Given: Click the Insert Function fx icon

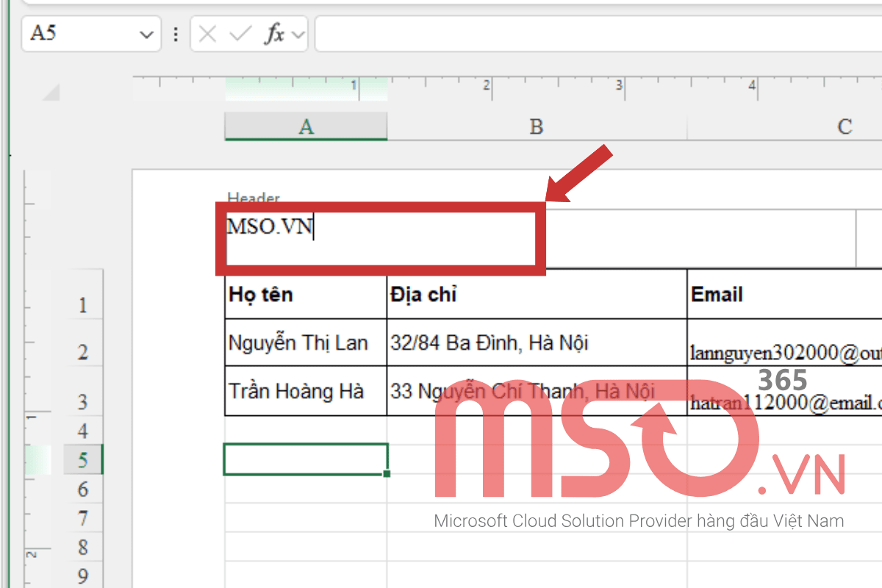Looking at the screenshot, I should (x=276, y=34).
